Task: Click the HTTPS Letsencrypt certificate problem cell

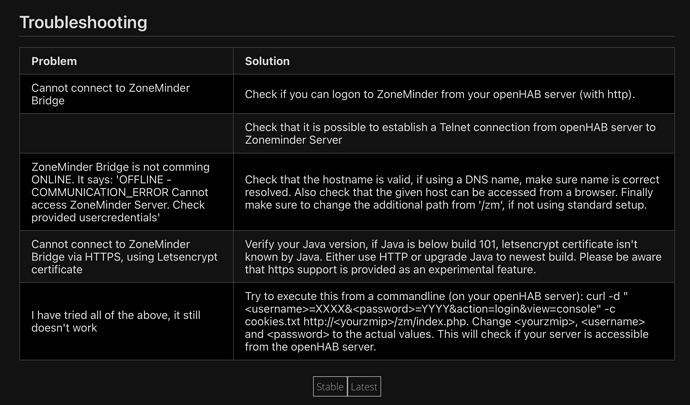Action: point(124,257)
